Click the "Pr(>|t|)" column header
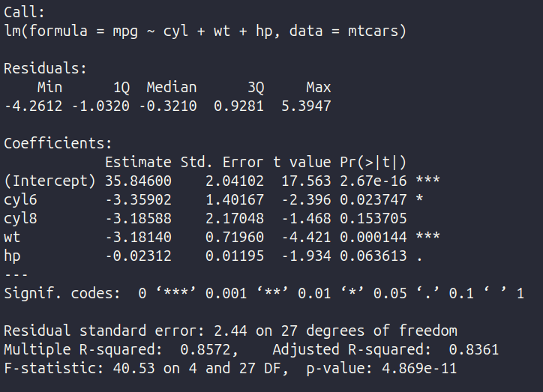The height and width of the screenshot is (392, 543). pos(373,162)
